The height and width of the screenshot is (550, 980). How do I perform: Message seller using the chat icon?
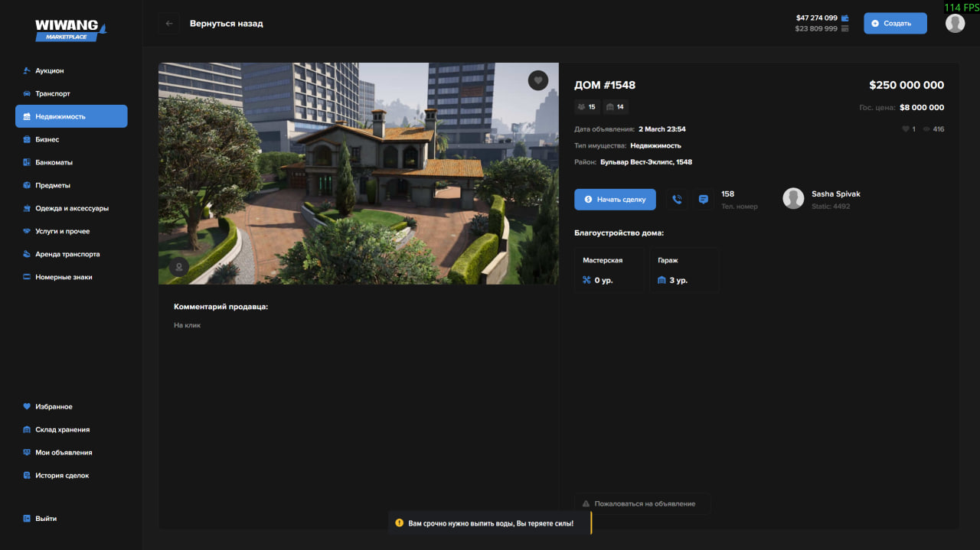click(703, 200)
